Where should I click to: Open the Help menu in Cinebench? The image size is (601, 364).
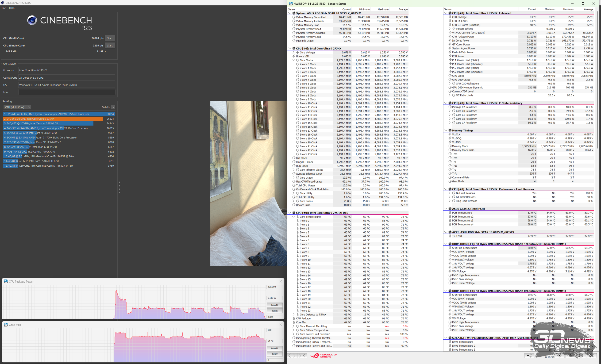click(12, 8)
